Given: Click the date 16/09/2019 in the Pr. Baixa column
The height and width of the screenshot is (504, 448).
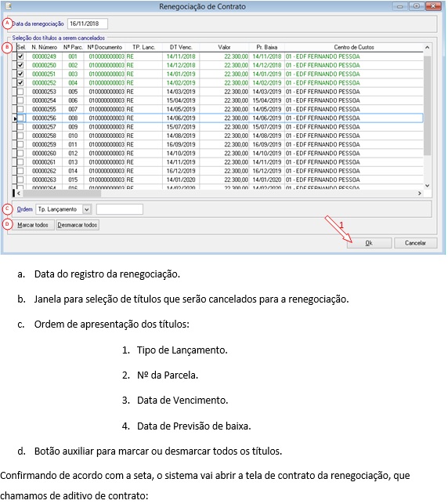Looking at the screenshot, I should point(267,144).
